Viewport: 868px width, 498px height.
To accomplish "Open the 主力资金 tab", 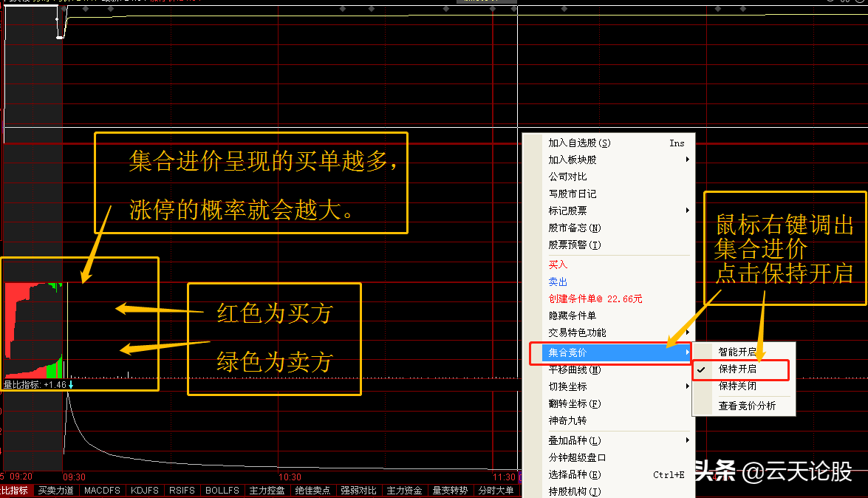I will tap(405, 491).
